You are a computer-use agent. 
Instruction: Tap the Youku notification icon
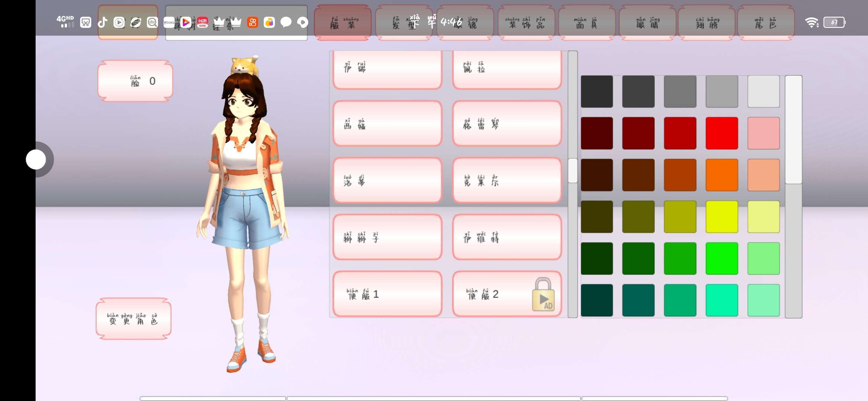[x=169, y=23]
